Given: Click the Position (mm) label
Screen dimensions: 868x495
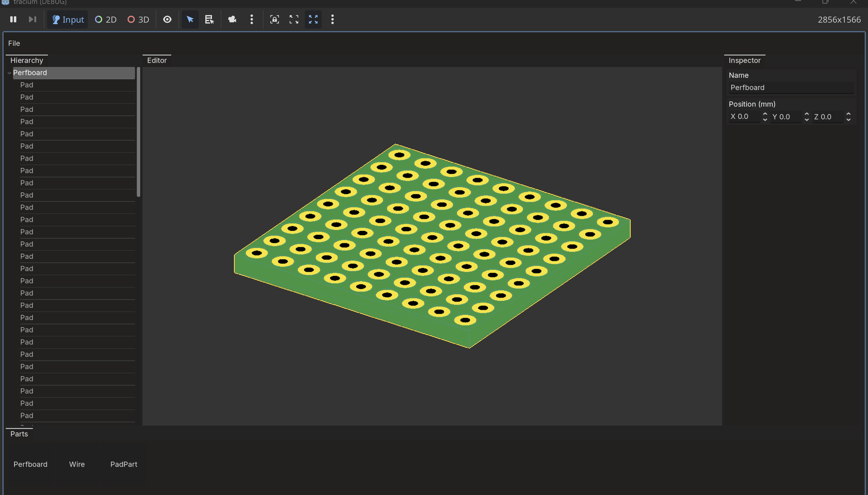Looking at the screenshot, I should (x=752, y=104).
